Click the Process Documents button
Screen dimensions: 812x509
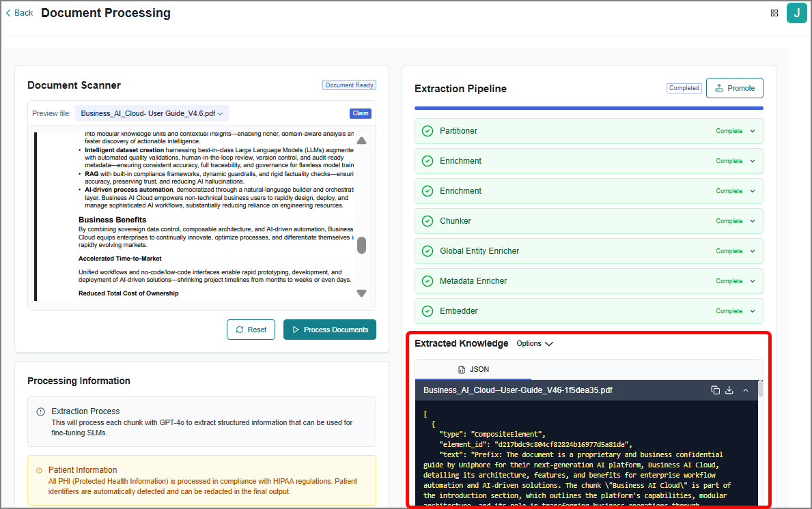(x=330, y=330)
